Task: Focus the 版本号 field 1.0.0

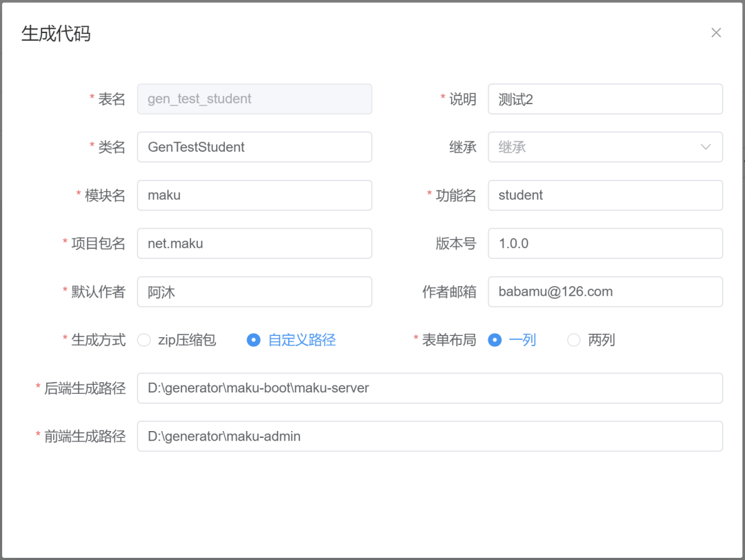Action: (605, 243)
